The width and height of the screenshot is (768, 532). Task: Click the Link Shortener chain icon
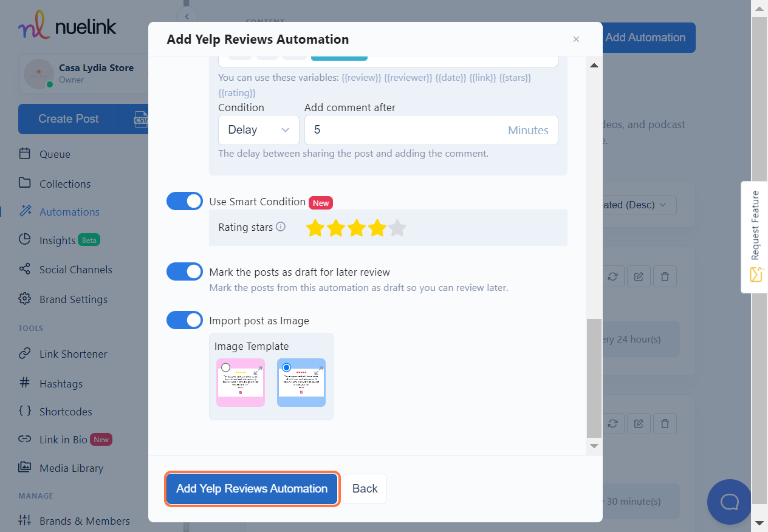pos(24,353)
